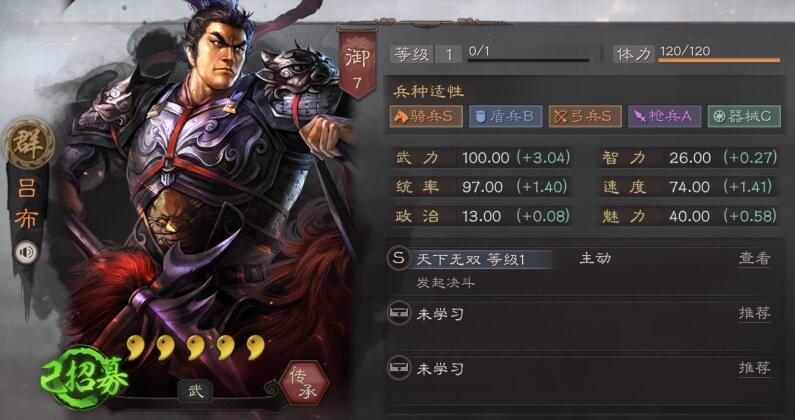Open the red 传承 hexagon button

click(x=304, y=385)
